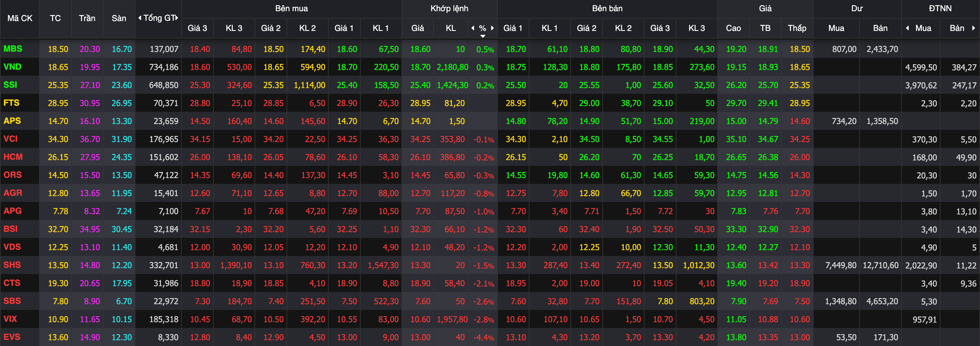
Task: Click SBS sell volume 803,20
Action: tap(702, 301)
